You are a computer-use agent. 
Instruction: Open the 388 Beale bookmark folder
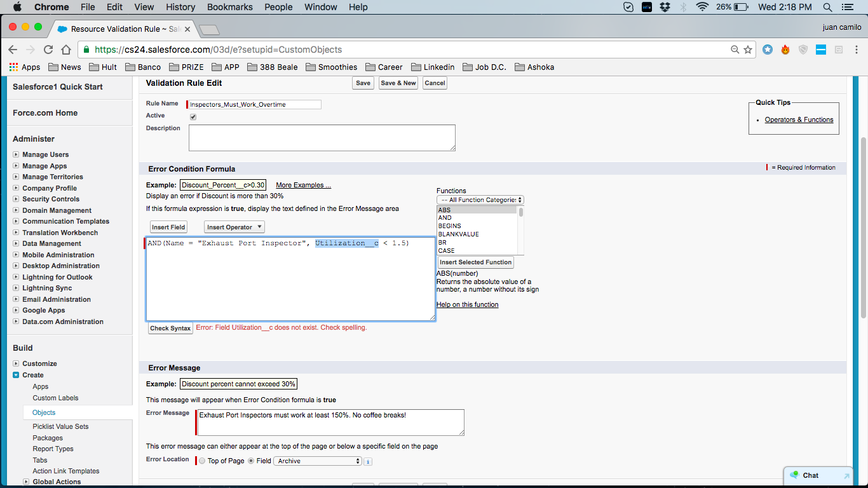[x=272, y=67]
